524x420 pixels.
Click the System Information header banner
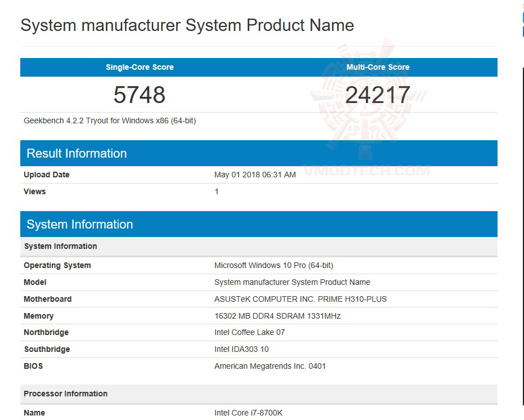point(258,224)
